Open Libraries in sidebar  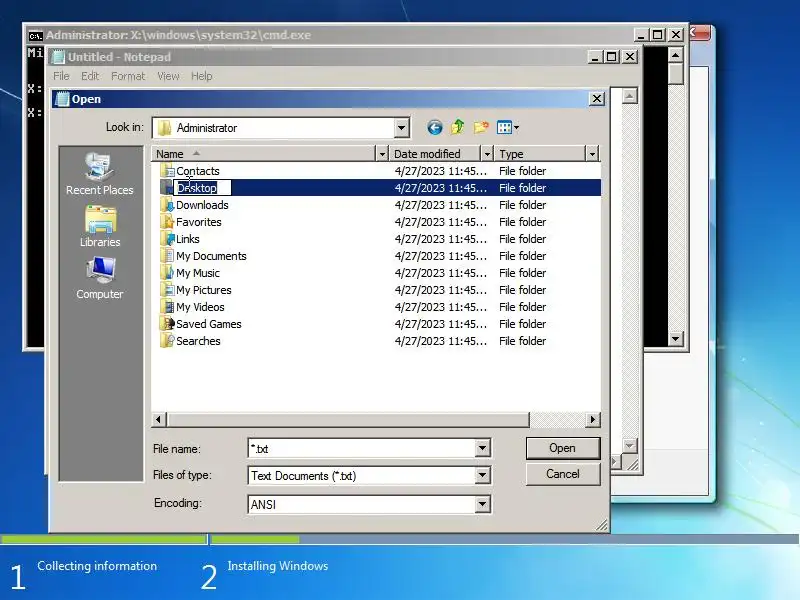pyautogui.click(x=100, y=227)
